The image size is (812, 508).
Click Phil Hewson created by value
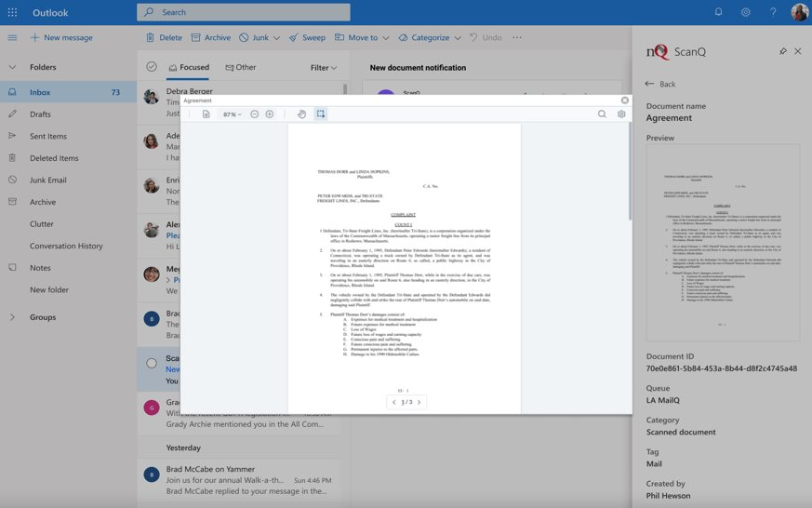coord(668,496)
